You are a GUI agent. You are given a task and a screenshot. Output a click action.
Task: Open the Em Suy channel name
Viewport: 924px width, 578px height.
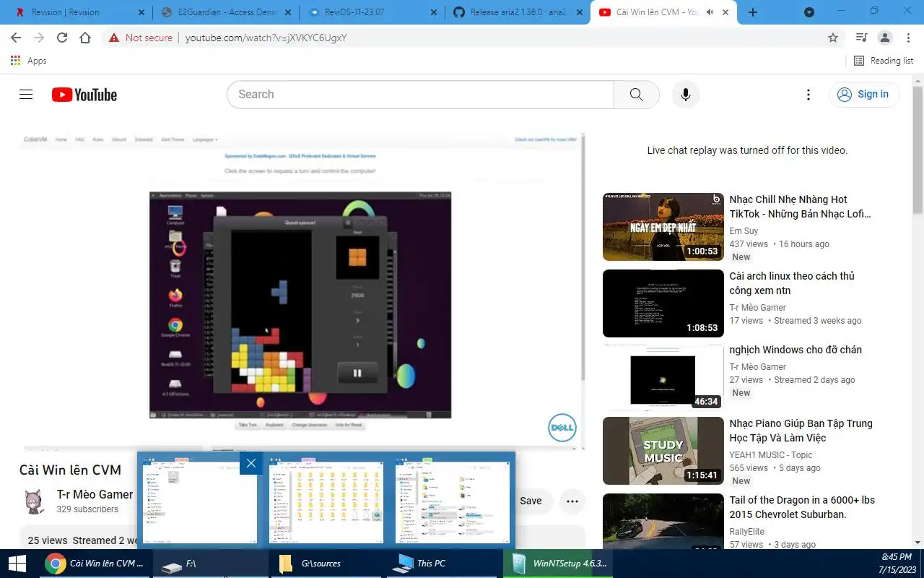(x=744, y=231)
